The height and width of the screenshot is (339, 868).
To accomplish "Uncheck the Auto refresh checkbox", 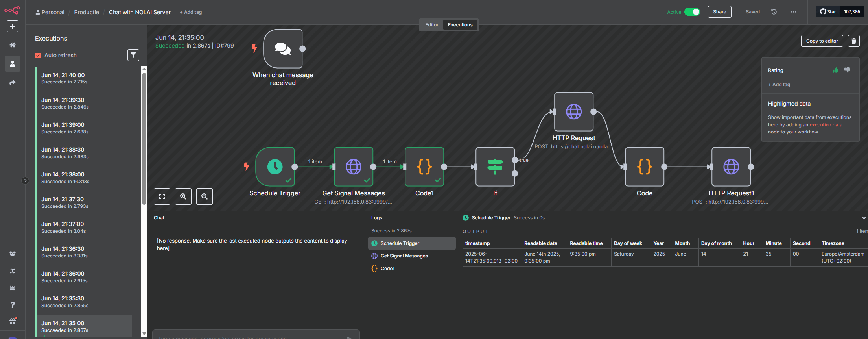I will tap(38, 56).
